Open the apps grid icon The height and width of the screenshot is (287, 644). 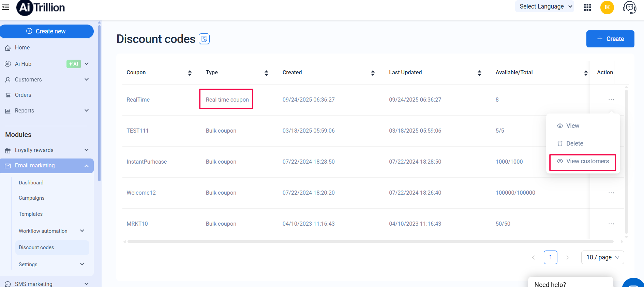pyautogui.click(x=587, y=7)
